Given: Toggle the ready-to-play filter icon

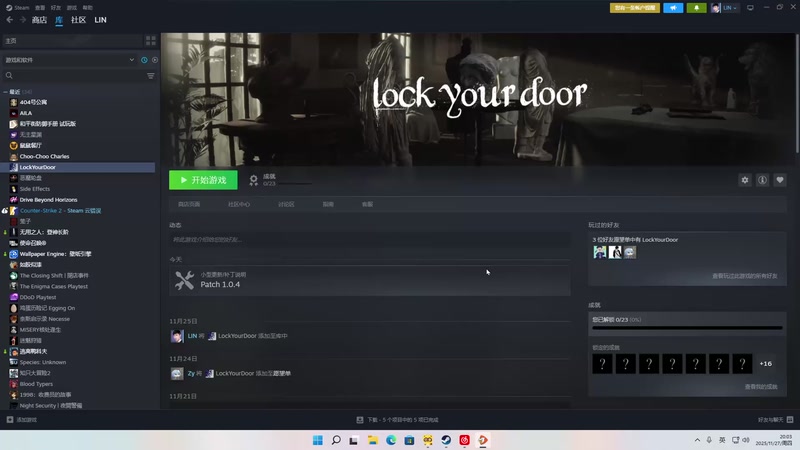Looking at the screenshot, I should click(155, 60).
